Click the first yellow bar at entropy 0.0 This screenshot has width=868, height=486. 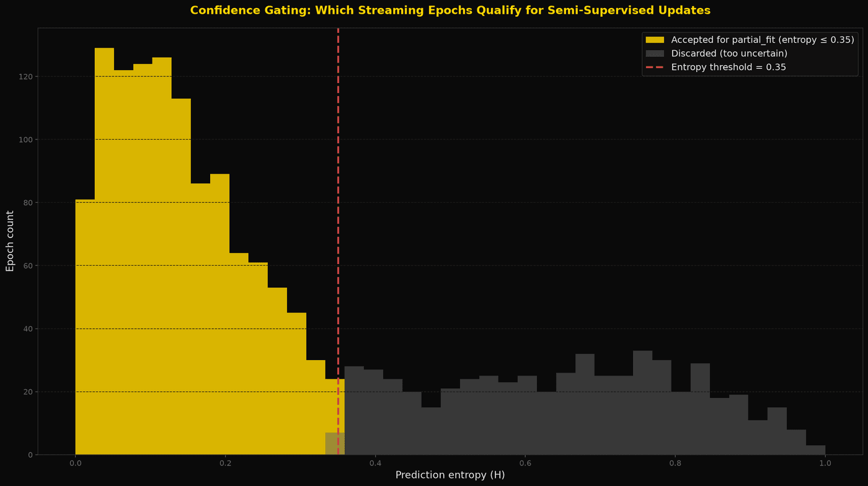85,327
